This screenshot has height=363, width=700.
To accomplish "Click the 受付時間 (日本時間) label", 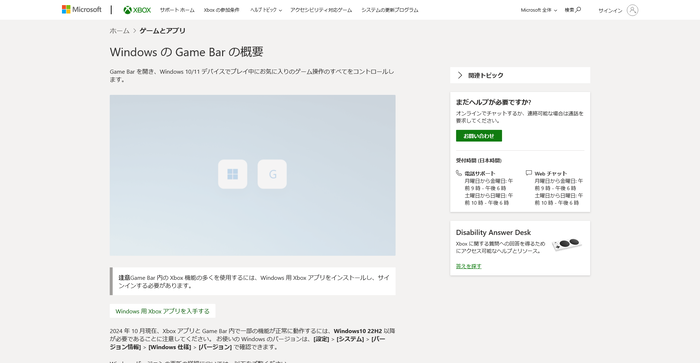I will pyautogui.click(x=479, y=160).
